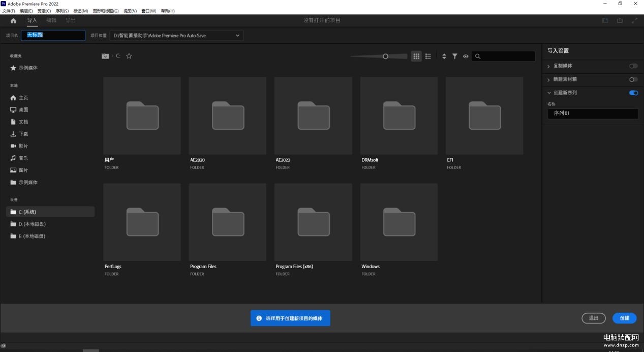Click the status bar icon at the bottom left
Image resolution: width=644 pixels, height=352 pixels.
click(4, 346)
